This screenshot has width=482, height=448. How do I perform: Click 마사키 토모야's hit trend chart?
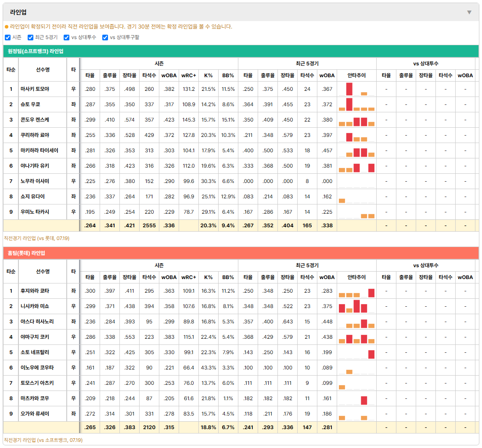pyautogui.click(x=356, y=89)
